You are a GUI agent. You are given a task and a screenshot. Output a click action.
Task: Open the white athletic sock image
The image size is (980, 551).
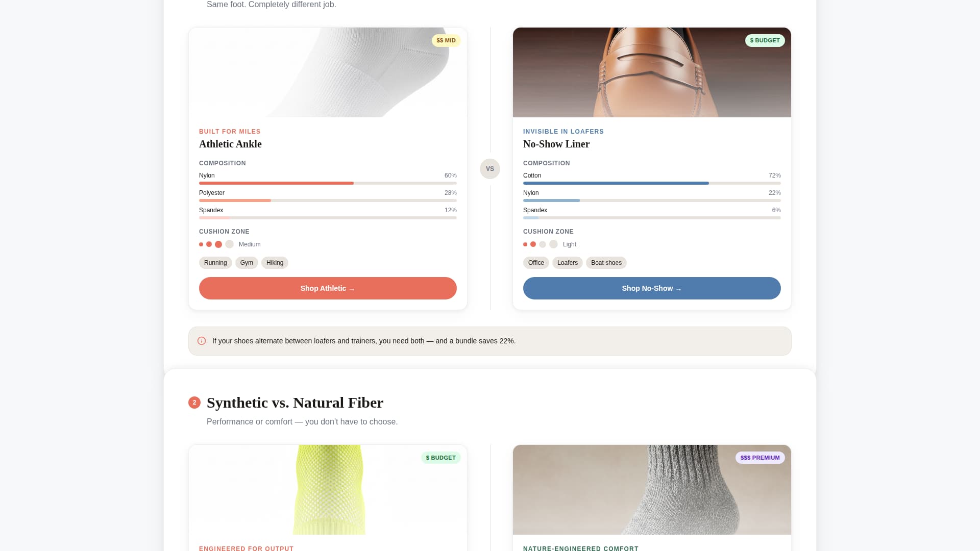point(328,72)
